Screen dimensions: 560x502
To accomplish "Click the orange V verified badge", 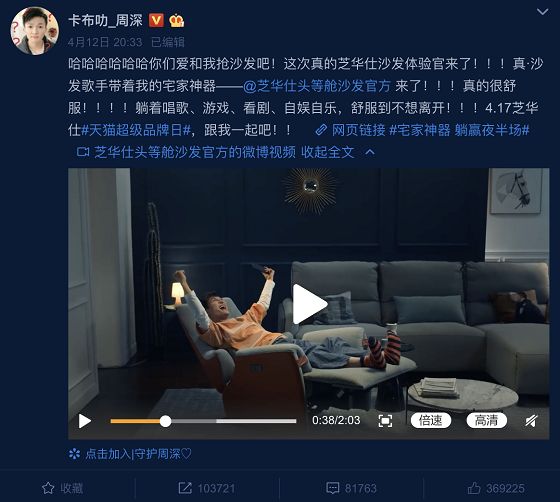I will 156,20.
